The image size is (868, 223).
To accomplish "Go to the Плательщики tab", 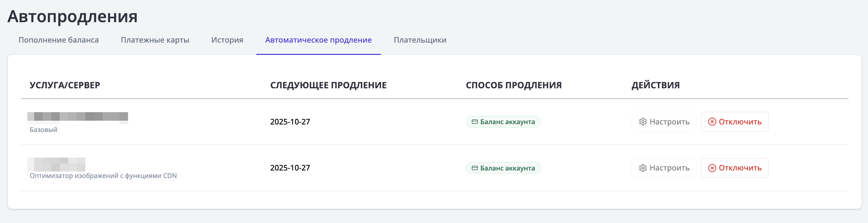I will pos(420,40).
